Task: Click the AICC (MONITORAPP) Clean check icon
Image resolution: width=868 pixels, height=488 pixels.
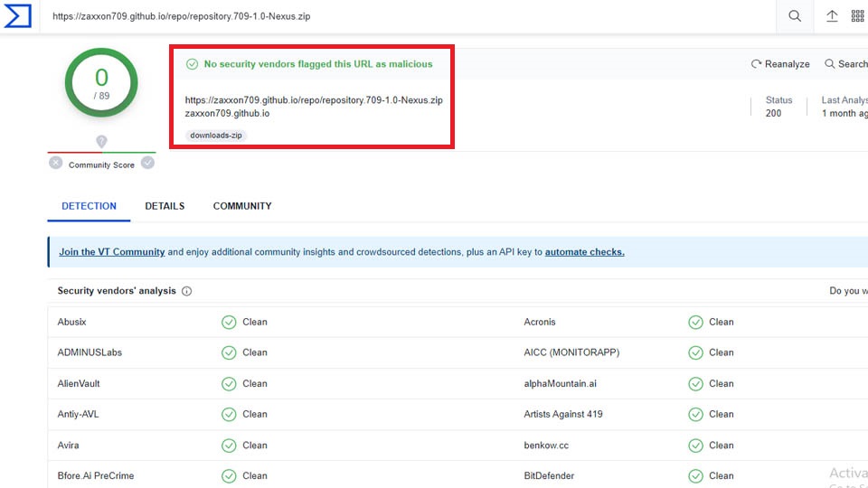Action: (x=695, y=353)
